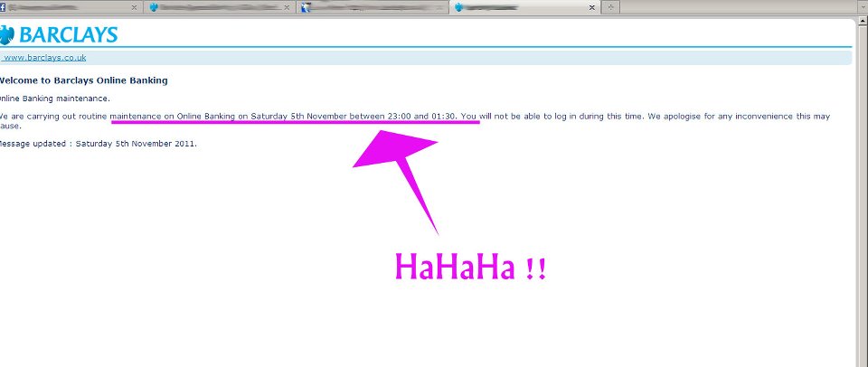
Task: Switch to the inactive Barclays browser tab
Action: (x=219, y=8)
